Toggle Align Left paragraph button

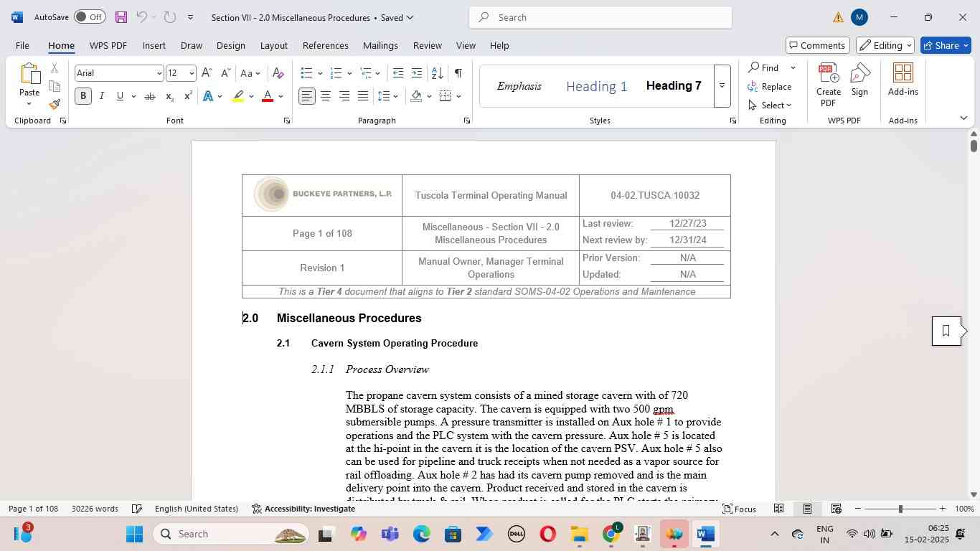click(x=307, y=96)
